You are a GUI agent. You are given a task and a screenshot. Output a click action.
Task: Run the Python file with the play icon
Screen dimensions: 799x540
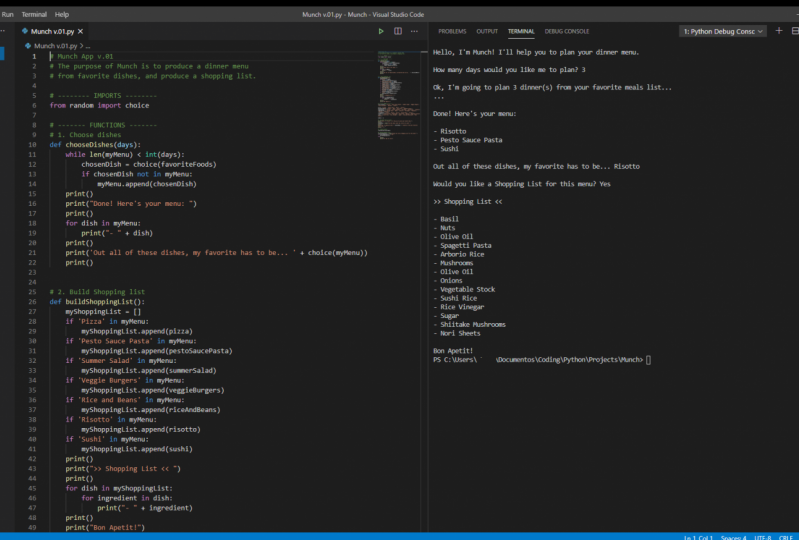[x=381, y=31]
